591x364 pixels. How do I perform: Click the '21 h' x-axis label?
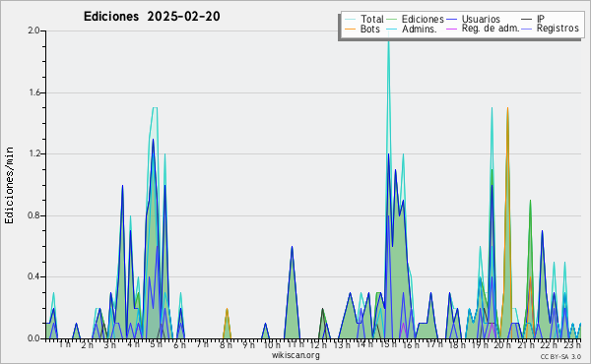(526, 345)
